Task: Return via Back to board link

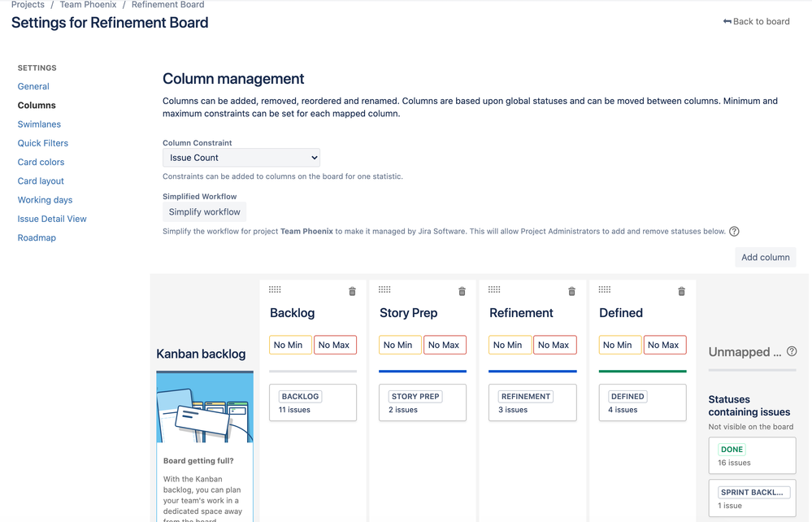Action: pyautogui.click(x=757, y=21)
